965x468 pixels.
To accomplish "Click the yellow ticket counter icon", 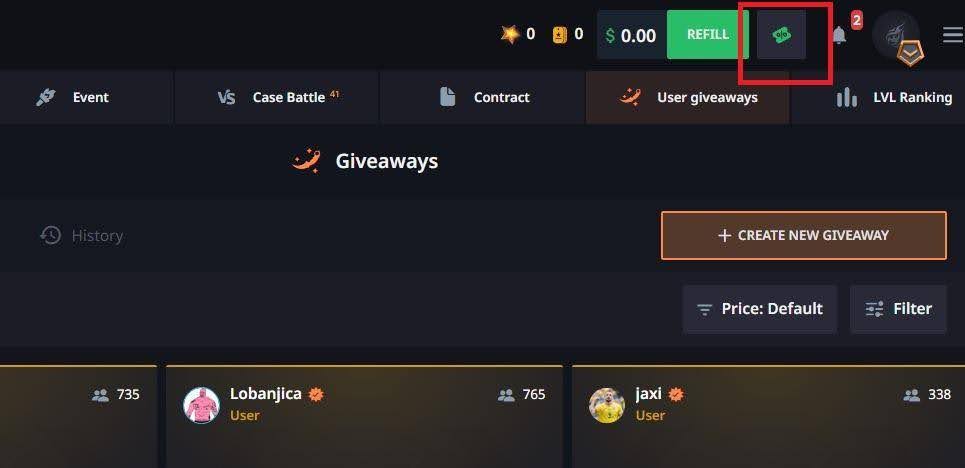I will pyautogui.click(x=559, y=35).
